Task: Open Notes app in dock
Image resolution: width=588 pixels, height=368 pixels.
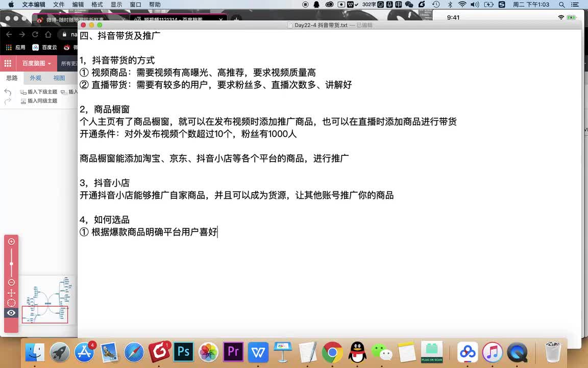Action: pos(407,353)
